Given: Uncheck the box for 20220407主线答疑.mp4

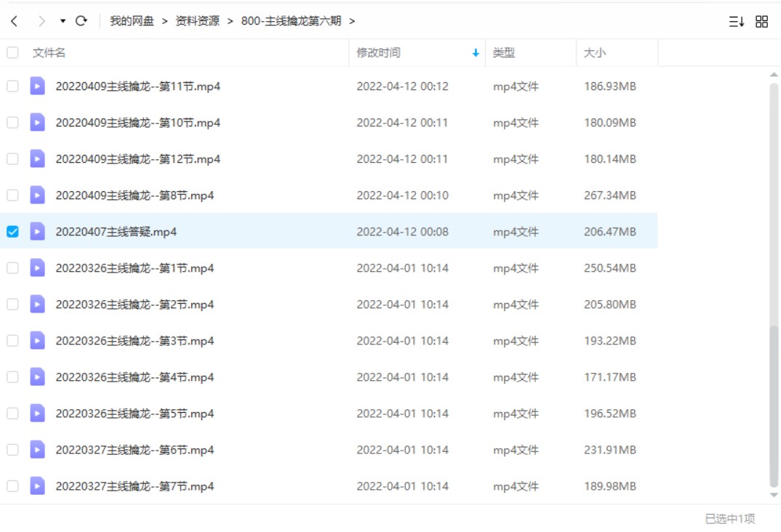Looking at the screenshot, I should 12,231.
